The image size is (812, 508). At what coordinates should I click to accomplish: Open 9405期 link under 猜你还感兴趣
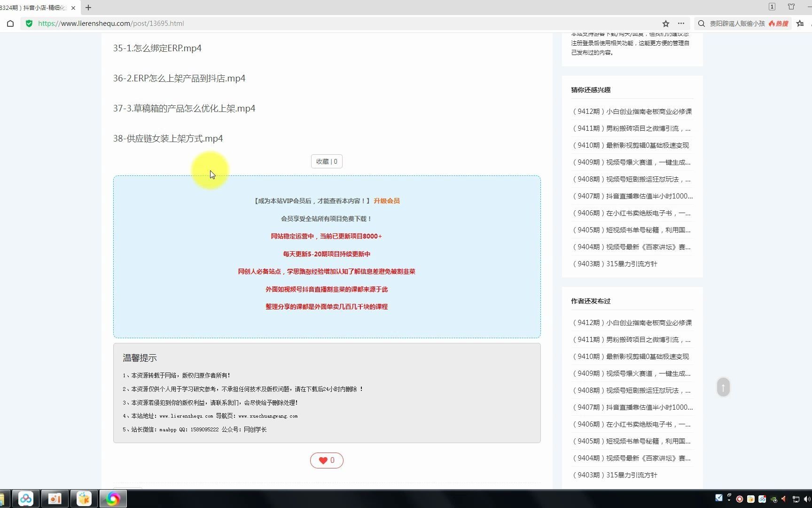[632, 230]
